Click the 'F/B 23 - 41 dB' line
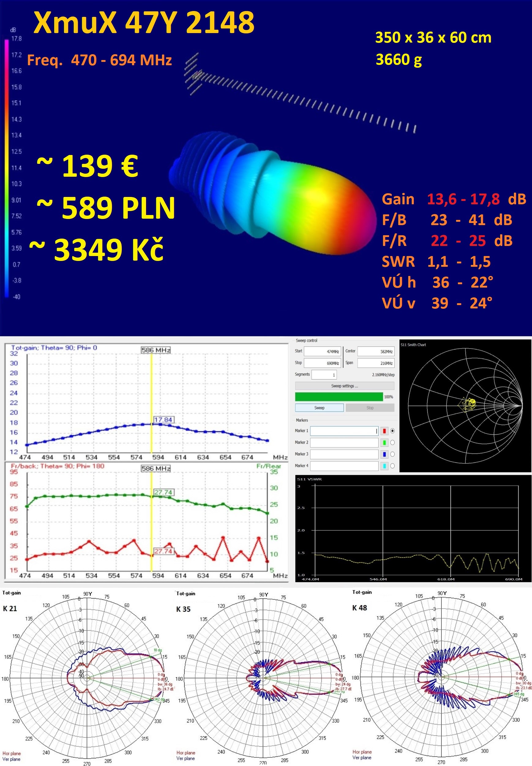The height and width of the screenshot is (766, 532). point(447,220)
